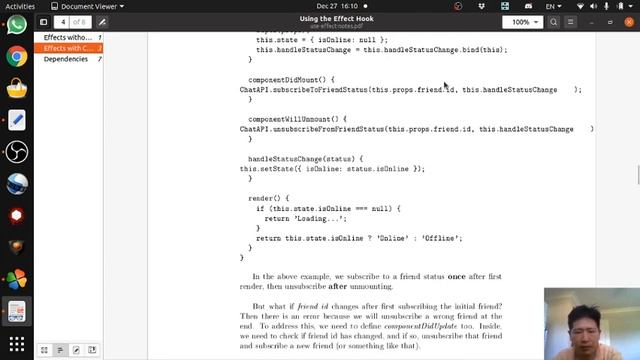Toggle the side pane button
640x360 pixels.
[x=44, y=22]
